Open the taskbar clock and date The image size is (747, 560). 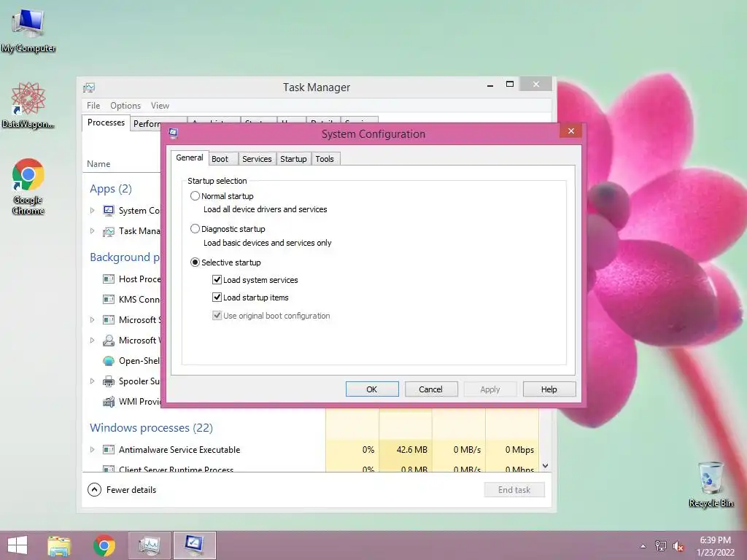715,546
